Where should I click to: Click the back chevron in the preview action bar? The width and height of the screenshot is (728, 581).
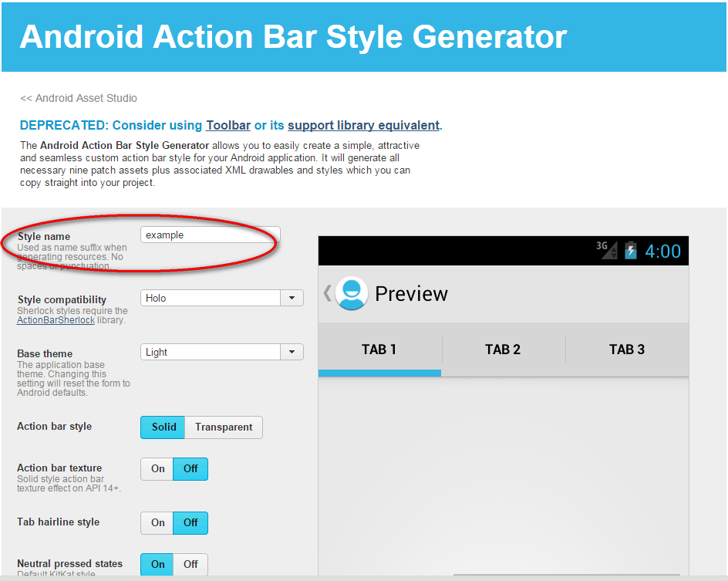click(327, 293)
